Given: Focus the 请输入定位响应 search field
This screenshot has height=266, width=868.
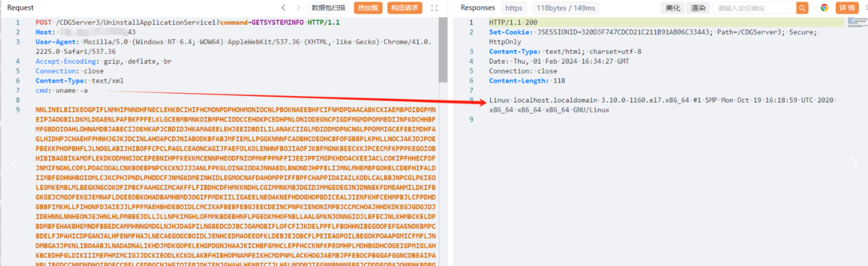Looking at the screenshot, I should pyautogui.click(x=754, y=8).
